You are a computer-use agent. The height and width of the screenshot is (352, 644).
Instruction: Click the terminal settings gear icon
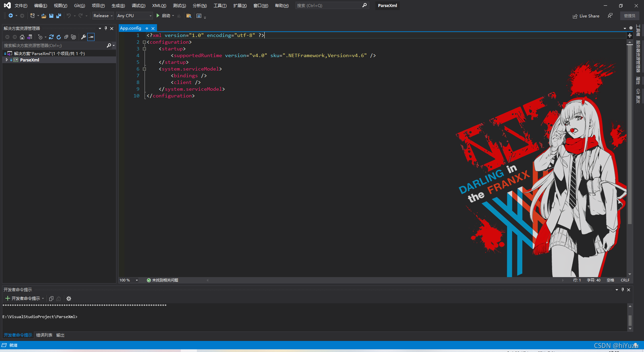coord(69,299)
